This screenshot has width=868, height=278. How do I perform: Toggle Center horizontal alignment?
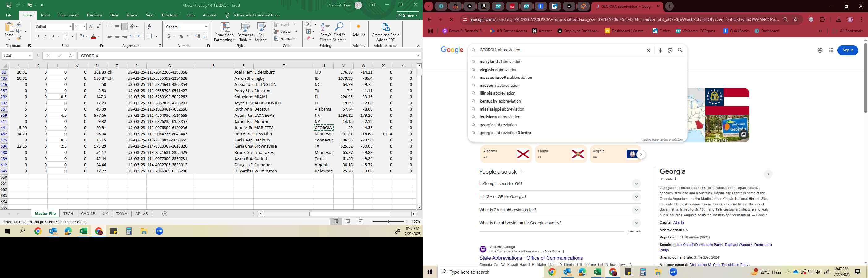point(117,36)
